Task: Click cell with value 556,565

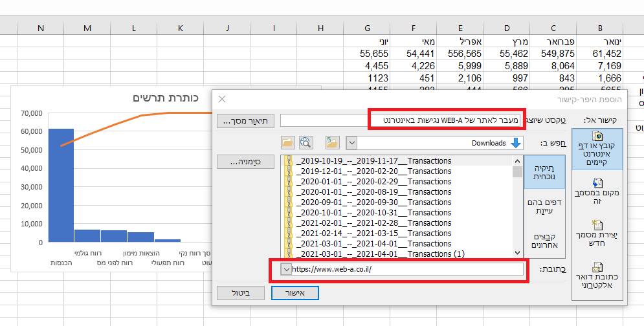Action: click(x=460, y=54)
